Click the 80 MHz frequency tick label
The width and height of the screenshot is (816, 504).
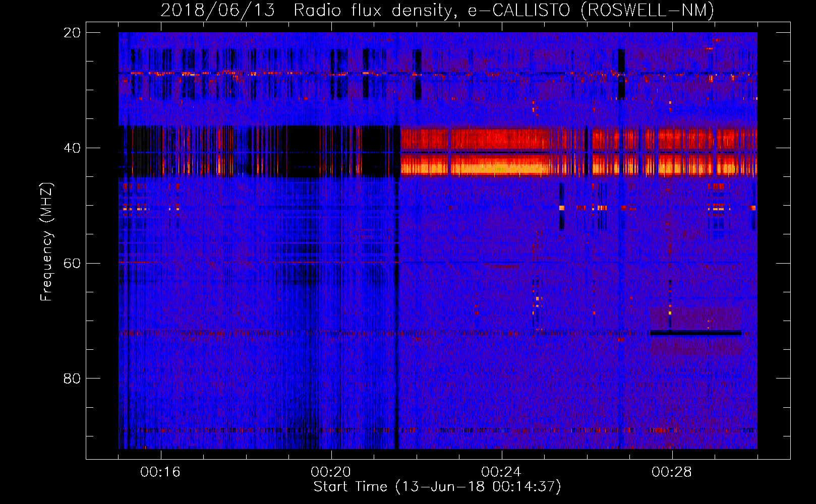coord(72,379)
